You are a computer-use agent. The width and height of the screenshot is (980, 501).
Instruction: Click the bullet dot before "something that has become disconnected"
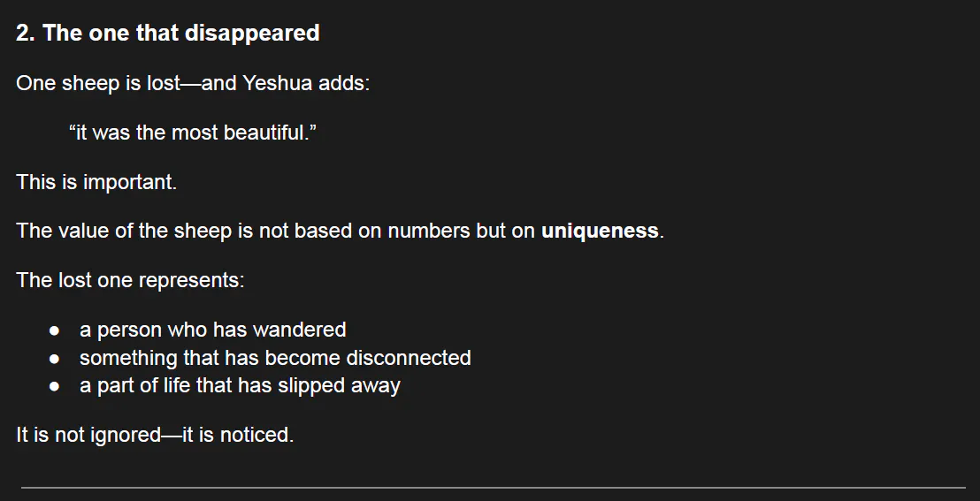pyautogui.click(x=55, y=359)
